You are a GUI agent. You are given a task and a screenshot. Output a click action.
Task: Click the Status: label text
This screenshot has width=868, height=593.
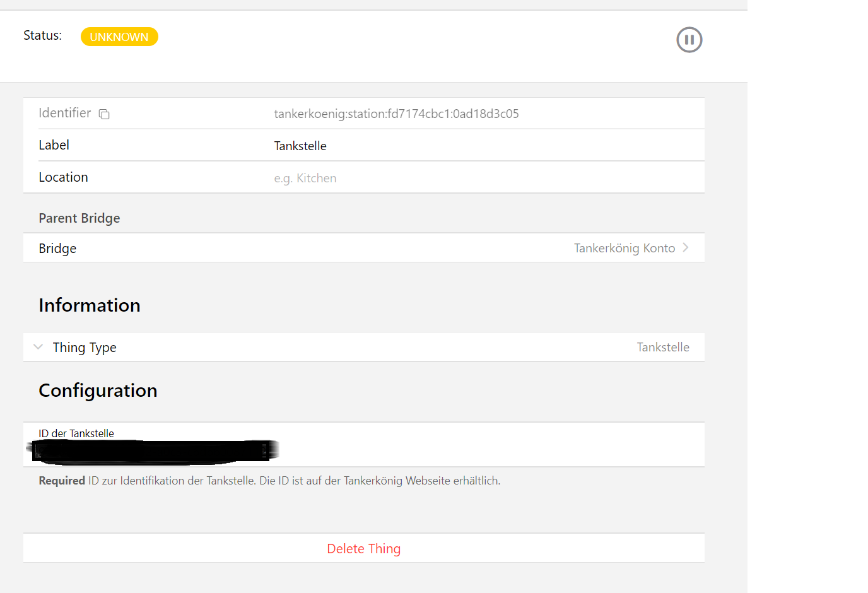point(42,35)
